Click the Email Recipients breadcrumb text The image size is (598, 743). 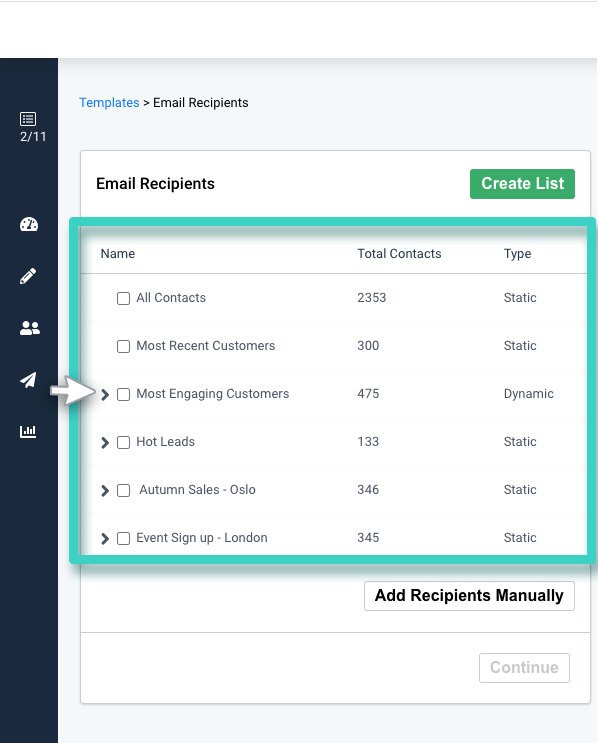200,102
